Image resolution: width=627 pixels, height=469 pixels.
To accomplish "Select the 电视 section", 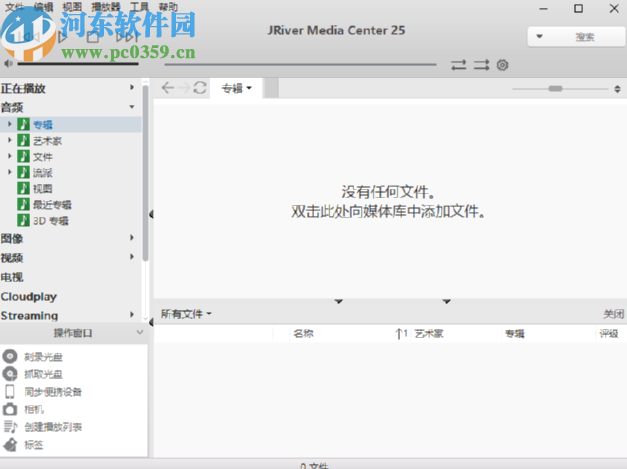I will (x=12, y=277).
